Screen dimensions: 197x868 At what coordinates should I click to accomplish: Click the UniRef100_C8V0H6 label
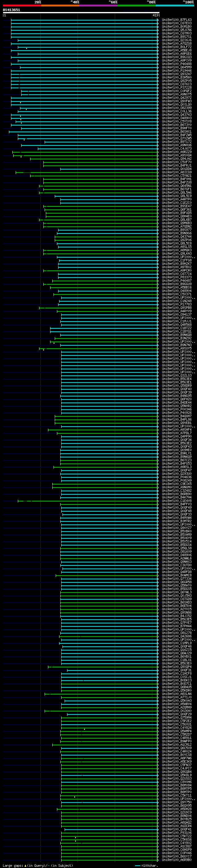pos(177,782)
